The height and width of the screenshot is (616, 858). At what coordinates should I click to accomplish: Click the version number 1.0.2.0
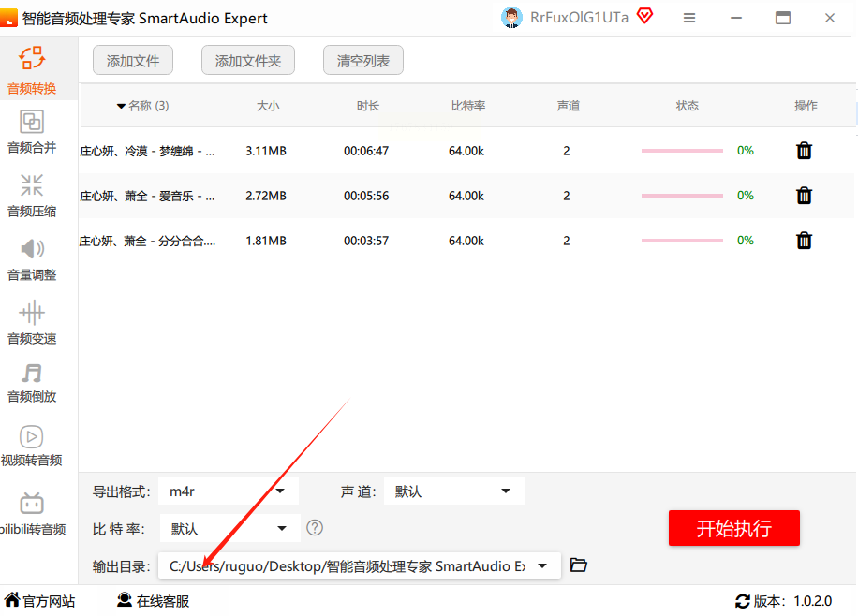(813, 601)
